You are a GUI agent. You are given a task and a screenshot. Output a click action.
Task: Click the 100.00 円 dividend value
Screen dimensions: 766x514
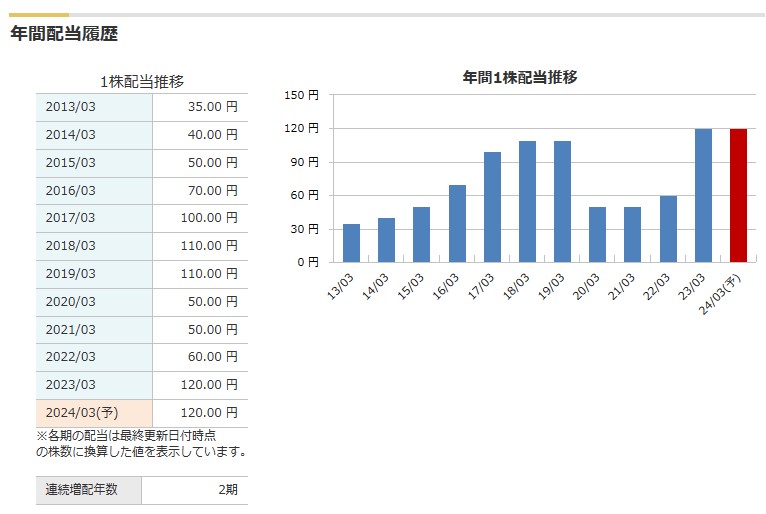(210, 217)
